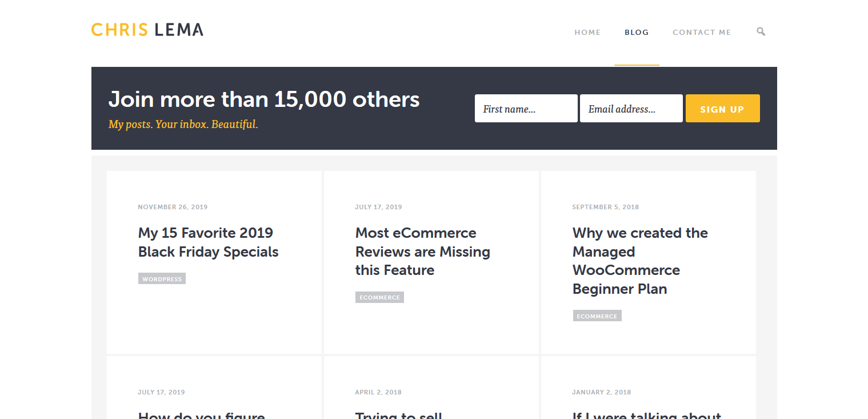
Task: Click the search magnifier icon
Action: click(761, 32)
